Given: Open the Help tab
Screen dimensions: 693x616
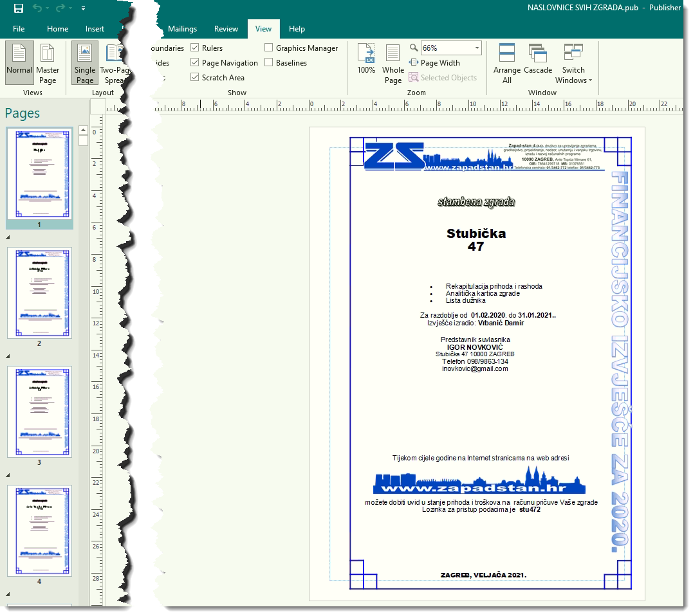Looking at the screenshot, I should (297, 29).
